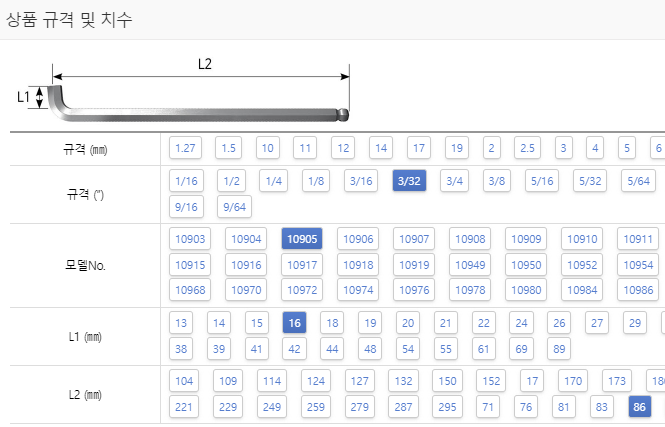Choose L1 length 89 mm
Screen dimensions: 665x427
coord(559,349)
